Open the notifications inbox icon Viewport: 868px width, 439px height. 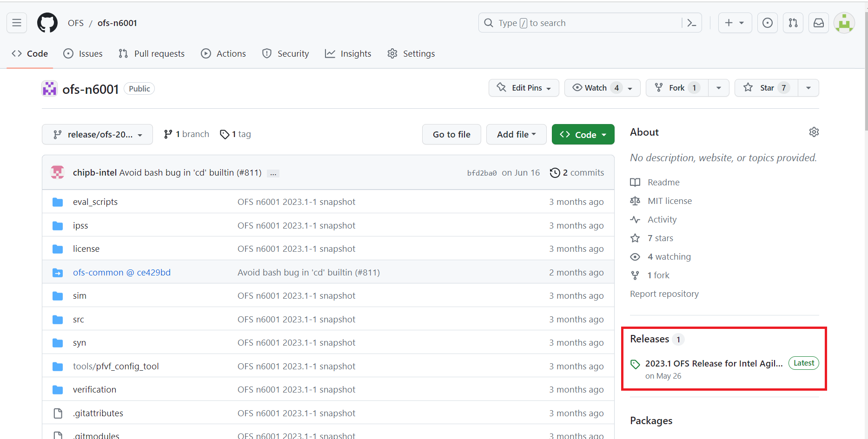[819, 23]
